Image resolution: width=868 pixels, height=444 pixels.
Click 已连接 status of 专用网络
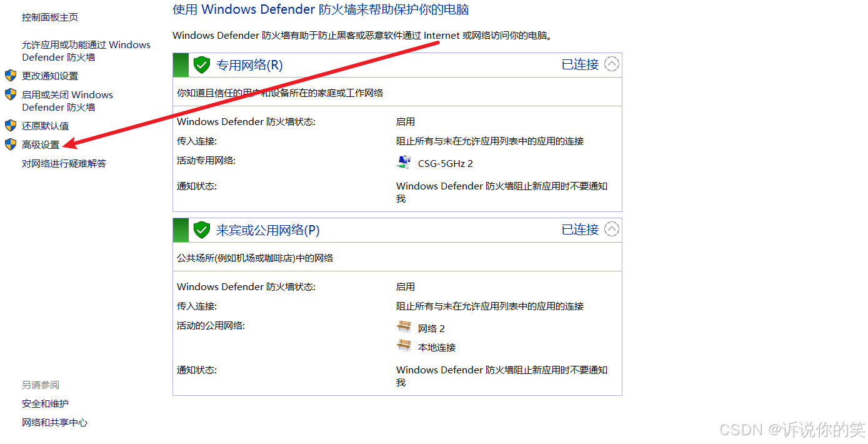pos(580,64)
